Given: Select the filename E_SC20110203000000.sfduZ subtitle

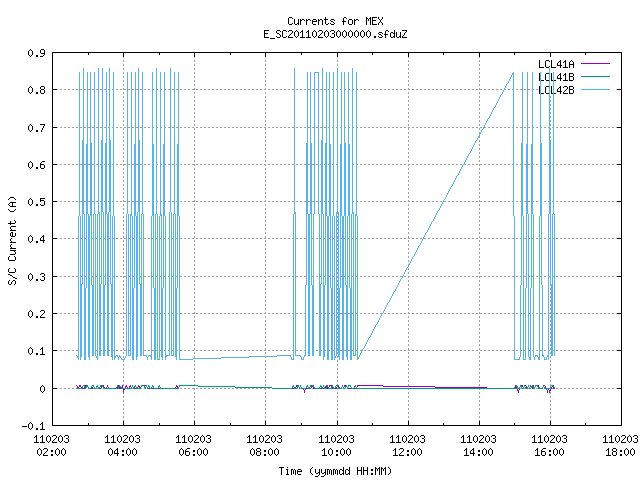Looking at the screenshot, I should [335, 34].
